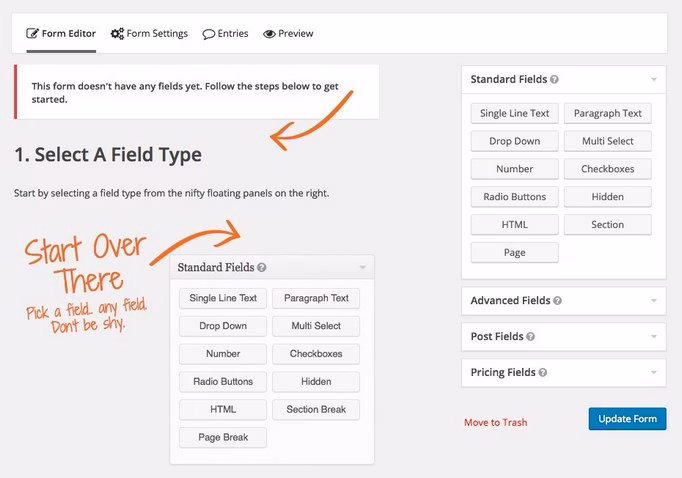
Task: Click the Pricing Fields help icon
Action: click(x=542, y=373)
